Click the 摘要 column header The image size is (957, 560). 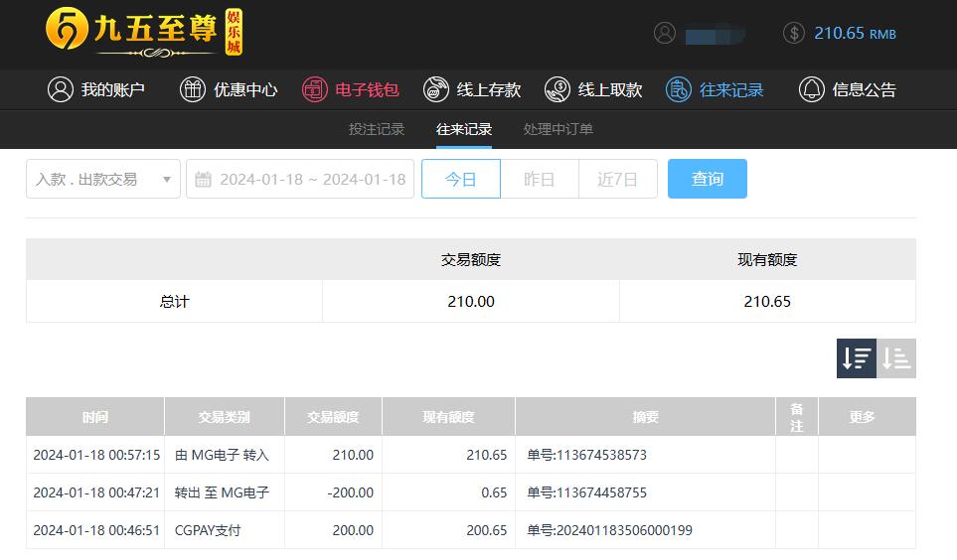(x=645, y=417)
